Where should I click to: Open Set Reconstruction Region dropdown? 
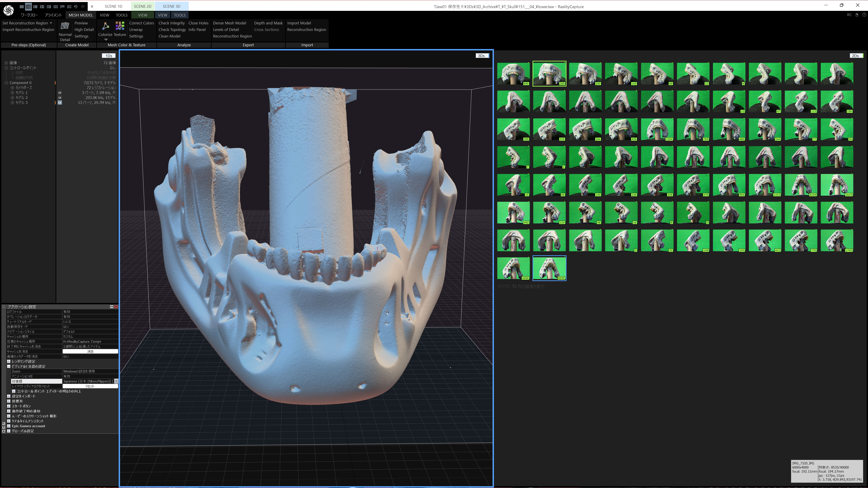tap(51, 23)
